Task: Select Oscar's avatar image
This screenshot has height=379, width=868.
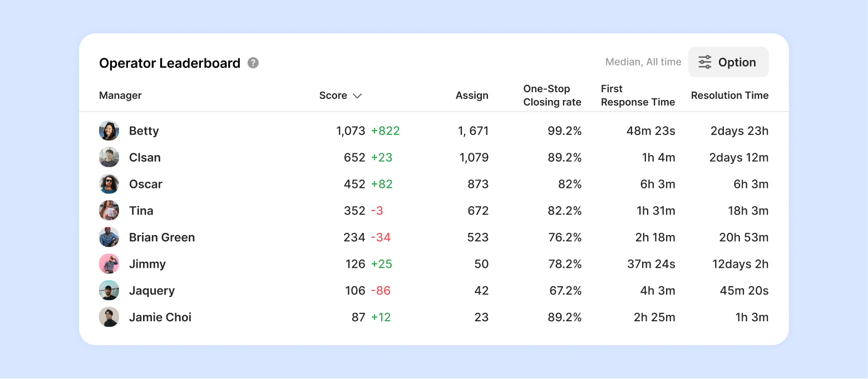Action: pos(109,184)
